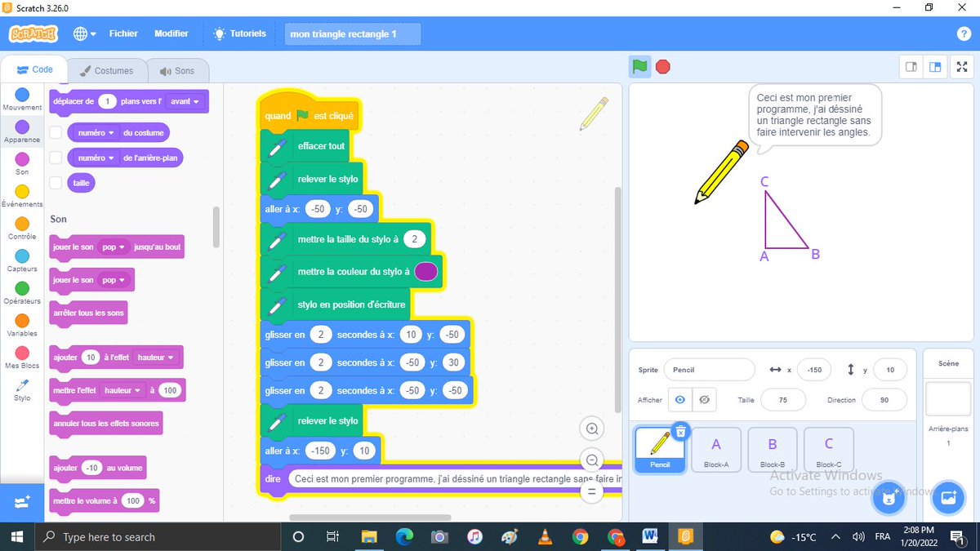Screen dimensions: 980x551
Task: Open pop dropdown in the jouer le son block without jusqu'au bout
Action: point(114,280)
